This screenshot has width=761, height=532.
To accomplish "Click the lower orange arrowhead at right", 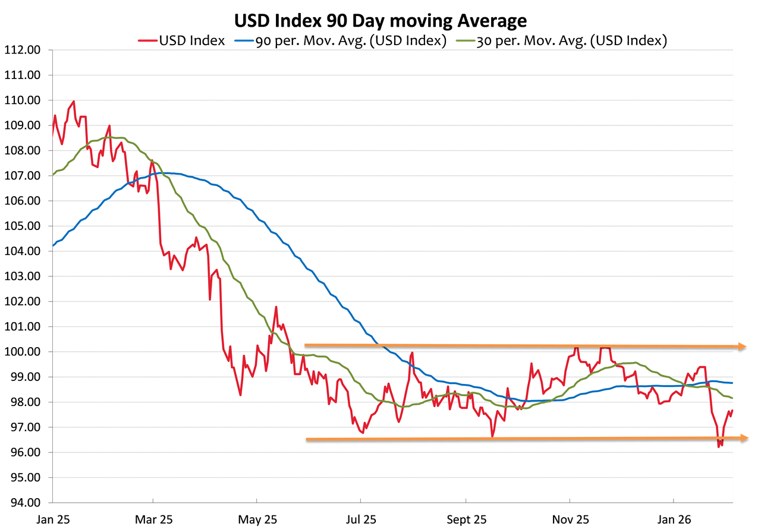I will tap(743, 437).
